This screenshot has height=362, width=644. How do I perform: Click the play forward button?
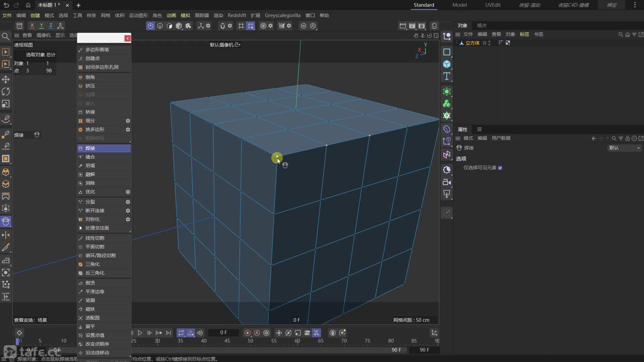coord(140,333)
